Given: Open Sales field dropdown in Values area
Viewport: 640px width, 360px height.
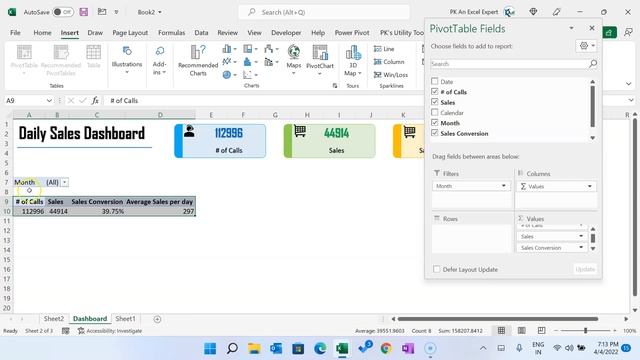Looking at the screenshot, I should pos(581,236).
